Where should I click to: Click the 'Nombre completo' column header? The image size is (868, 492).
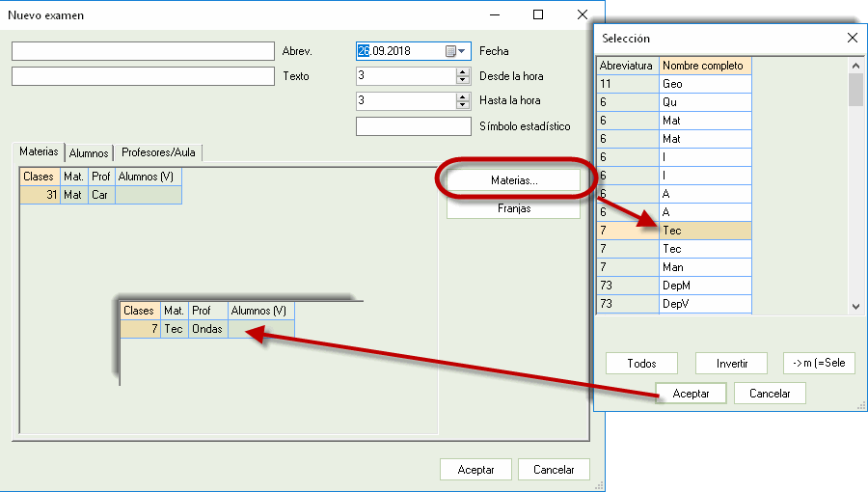point(705,66)
